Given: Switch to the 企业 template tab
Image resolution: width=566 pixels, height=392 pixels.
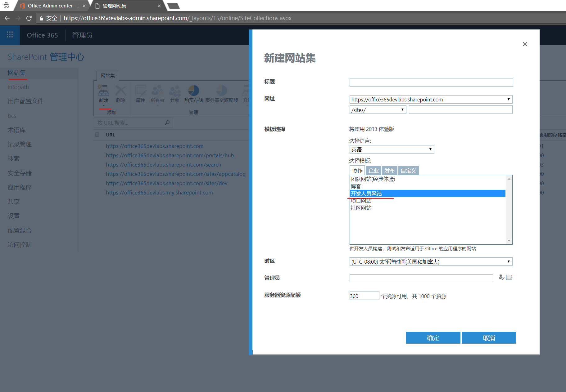Looking at the screenshot, I should pyautogui.click(x=373, y=170).
